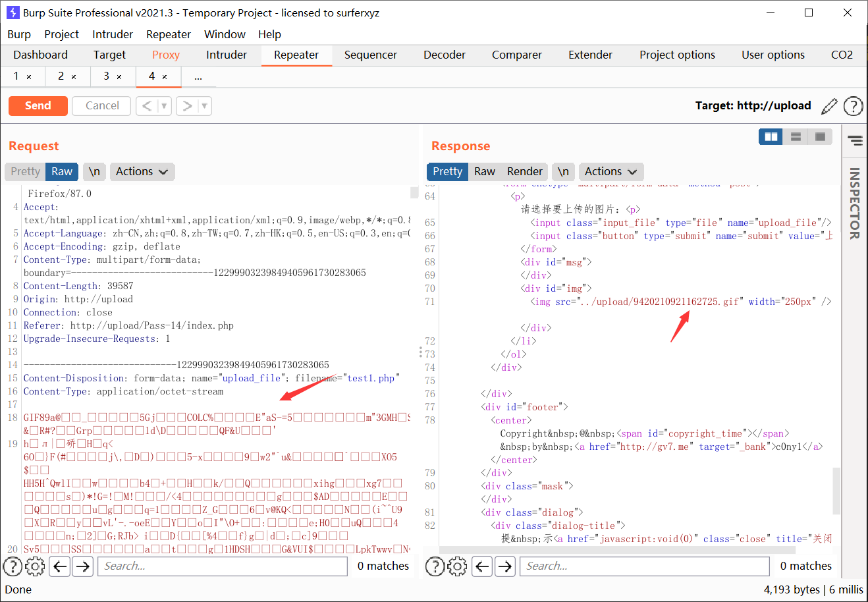
Task: Open User options tab
Action: 773,55
